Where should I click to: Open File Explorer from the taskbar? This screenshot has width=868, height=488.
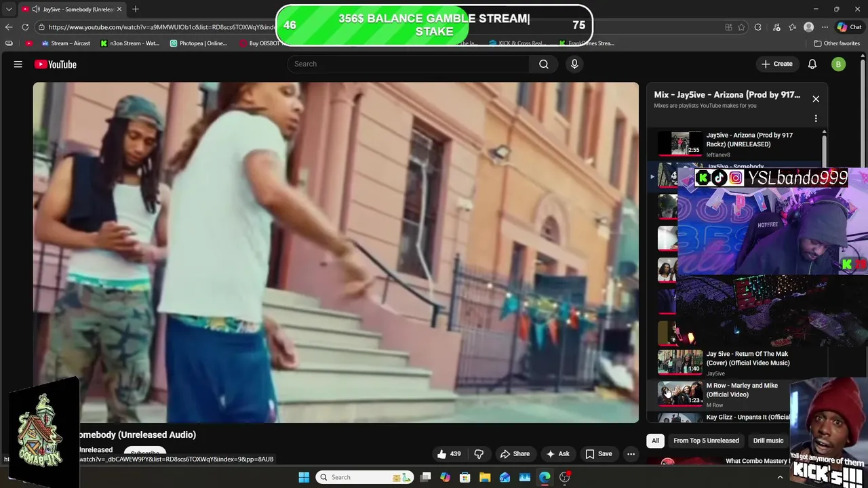[485, 477]
